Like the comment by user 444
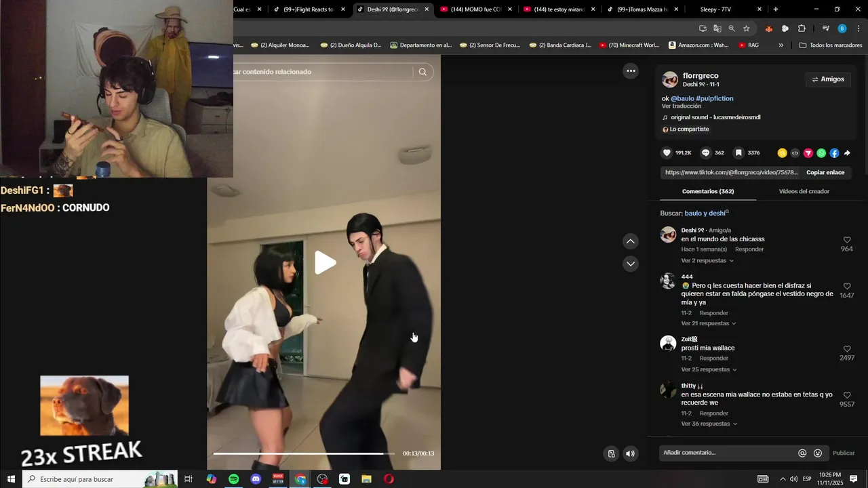 847,287
